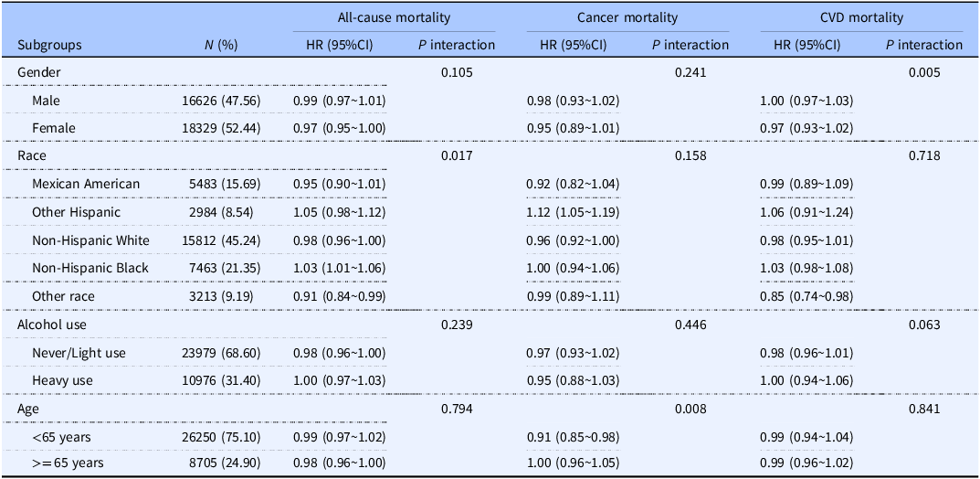Select the Alcohol use row label
980x479 pixels.
[x=51, y=325]
